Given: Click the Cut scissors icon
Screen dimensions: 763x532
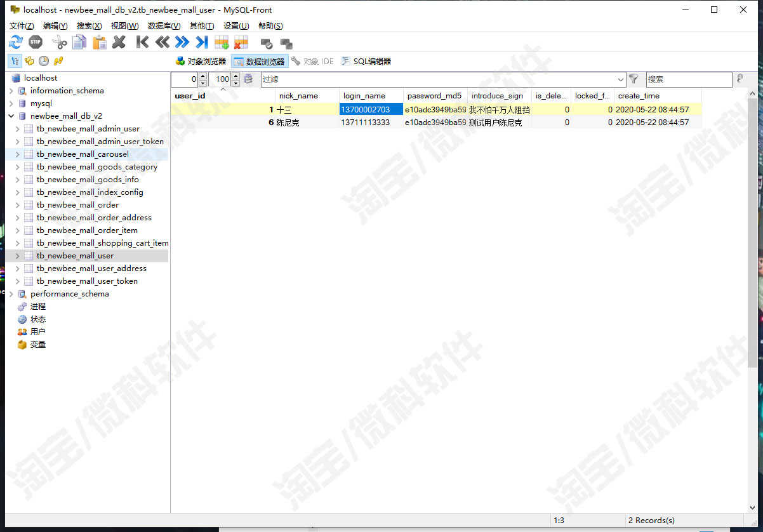Looking at the screenshot, I should pos(60,43).
